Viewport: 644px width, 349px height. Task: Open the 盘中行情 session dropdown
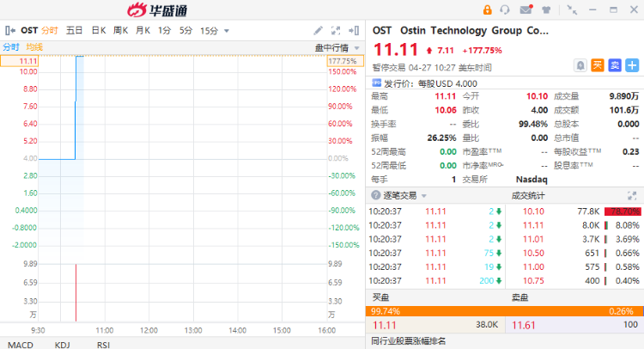tap(336, 47)
